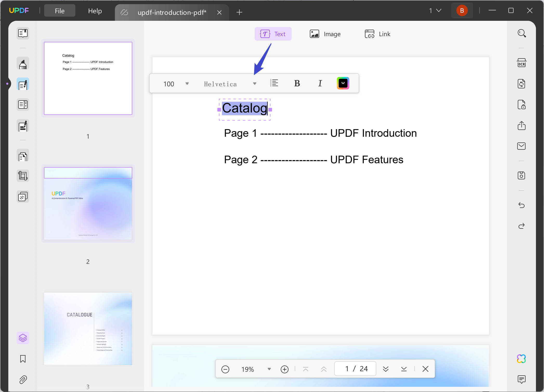The image size is (544, 392).
Task: Open the Comment highlighter tool
Action: click(x=23, y=64)
